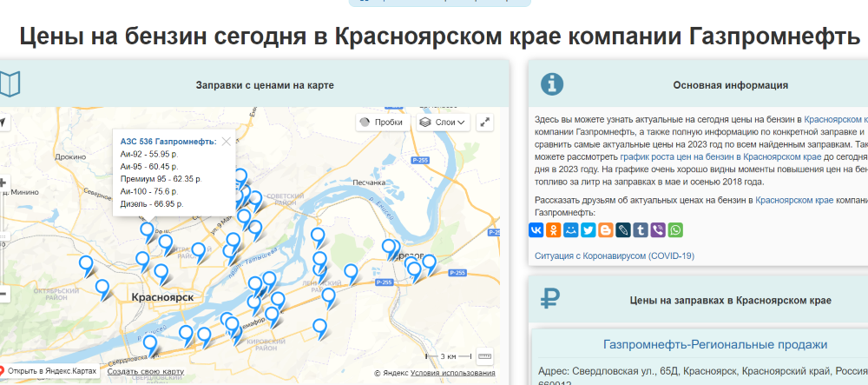868x385 pixels.
Task: Click the map zoom slider handle
Action: [x=2, y=236]
